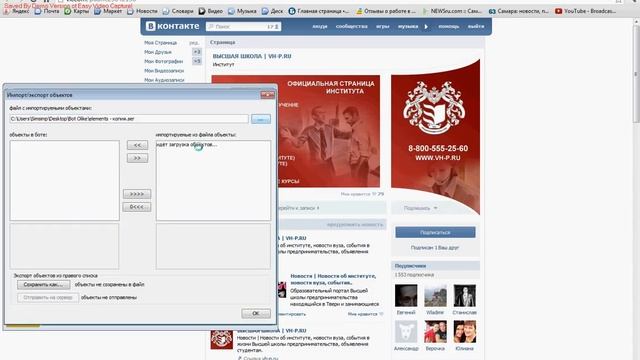Click the << move-left button
Image resolution: width=640 pixels, height=360 pixels.
click(137, 145)
